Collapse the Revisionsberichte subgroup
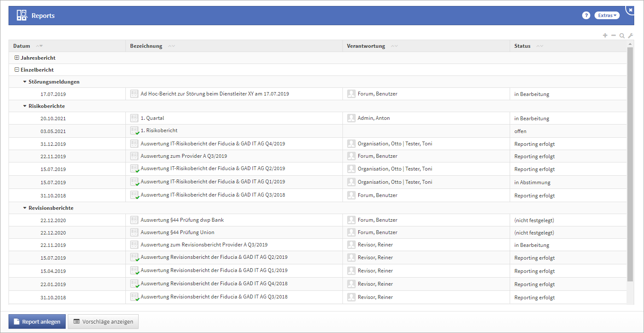Viewport: 644px width, 333px height. [25, 208]
